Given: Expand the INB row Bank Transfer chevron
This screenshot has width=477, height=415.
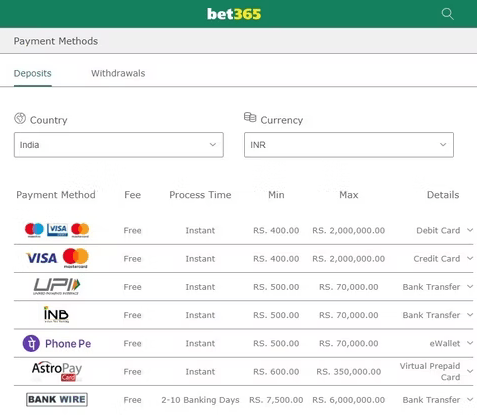Looking at the screenshot, I should point(470,315).
